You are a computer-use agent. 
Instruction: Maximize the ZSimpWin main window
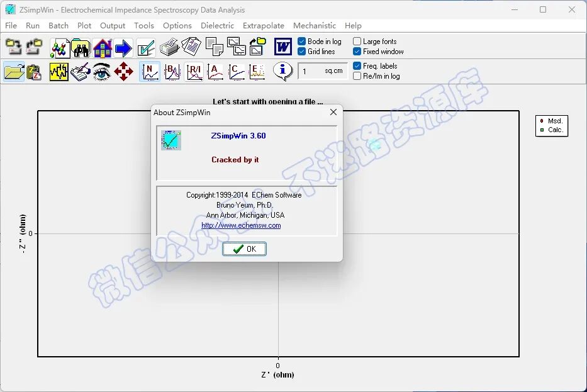pos(543,9)
